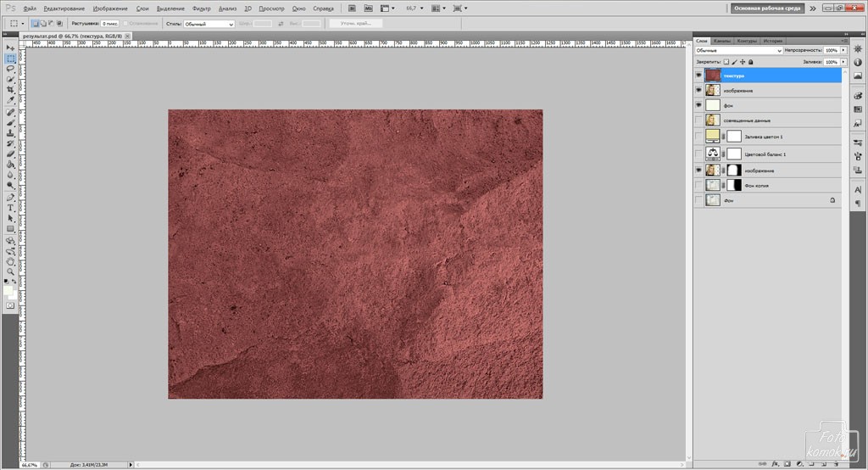This screenshot has height=470, width=868.
Task: Click the Уточн. край button
Action: (355, 24)
